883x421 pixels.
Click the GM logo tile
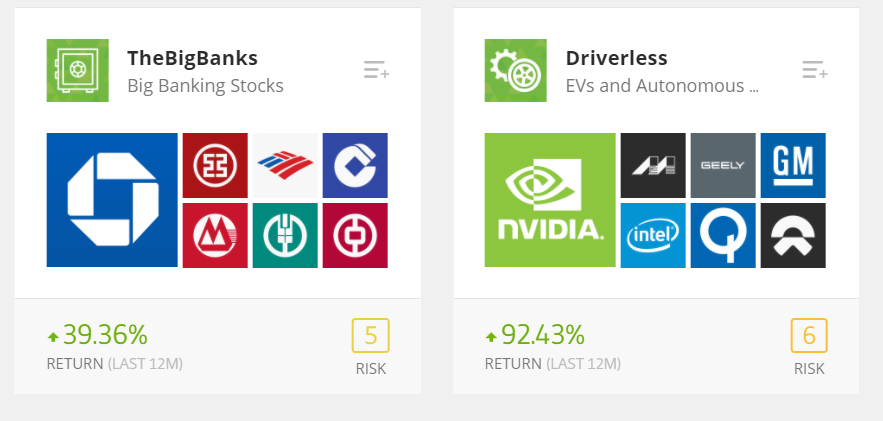coord(793,165)
